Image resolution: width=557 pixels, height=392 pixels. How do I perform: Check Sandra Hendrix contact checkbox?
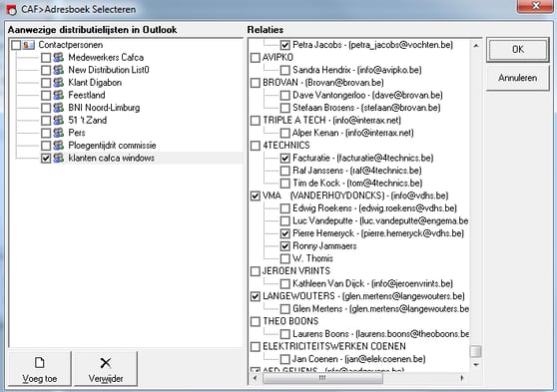284,70
